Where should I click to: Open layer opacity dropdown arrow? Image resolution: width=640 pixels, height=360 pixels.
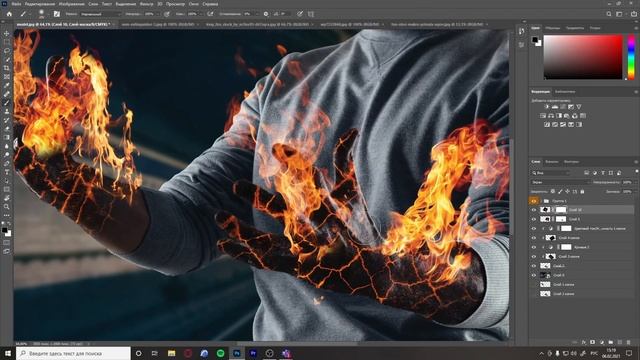(635, 182)
